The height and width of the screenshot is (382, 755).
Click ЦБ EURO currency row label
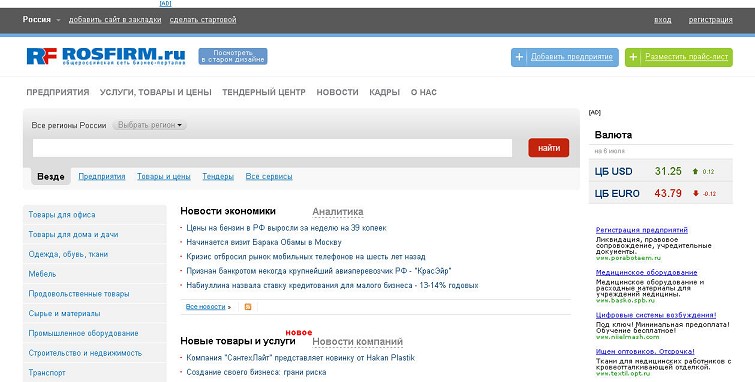click(617, 194)
